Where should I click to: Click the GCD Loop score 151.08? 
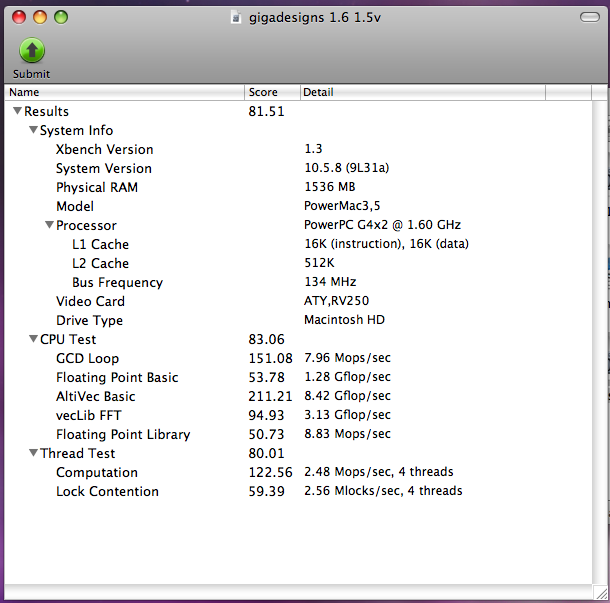[x=270, y=358]
